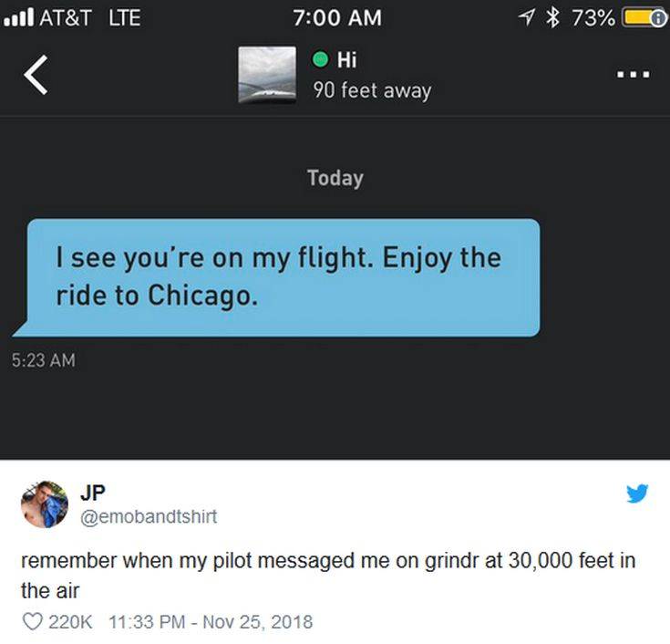Tap the cellular signal strength bars

pos(20,17)
